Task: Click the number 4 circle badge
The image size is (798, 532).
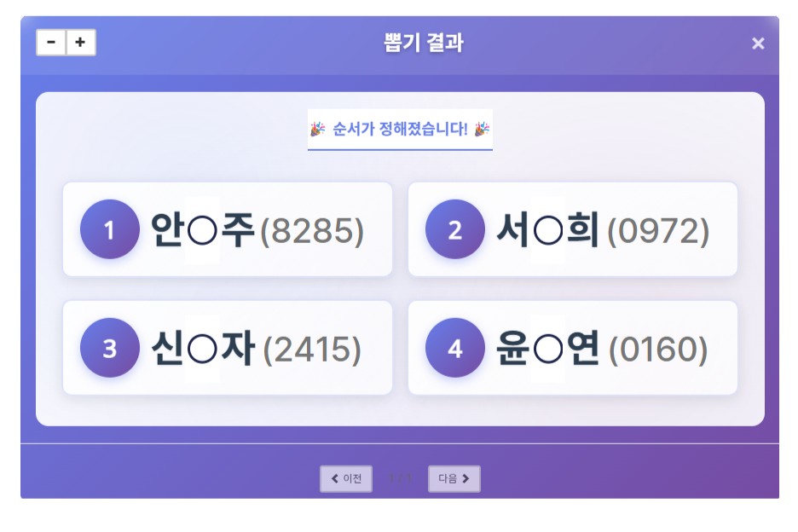Action: pos(454,348)
